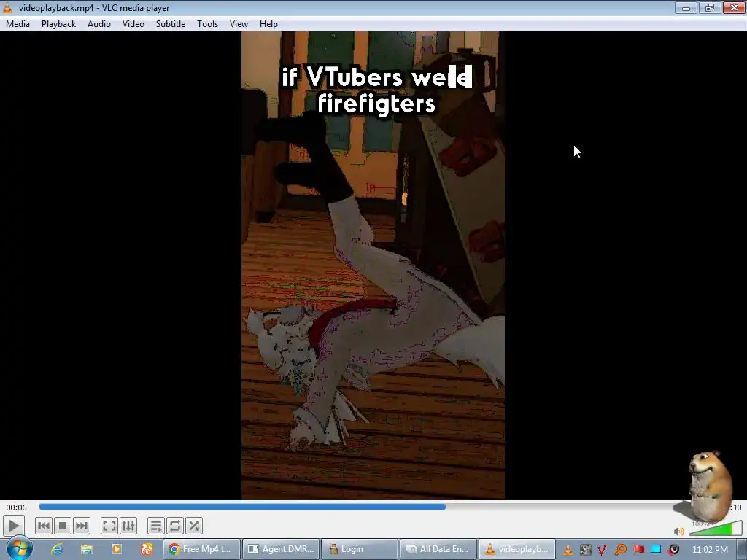Click the red V system tray icon
Viewport: 747px width, 560px height.
pyautogui.click(x=602, y=550)
